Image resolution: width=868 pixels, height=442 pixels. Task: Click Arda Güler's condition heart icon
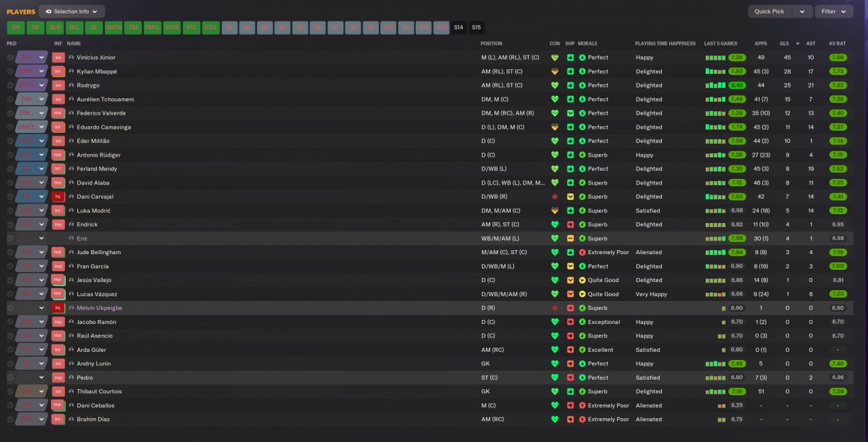[x=555, y=350]
